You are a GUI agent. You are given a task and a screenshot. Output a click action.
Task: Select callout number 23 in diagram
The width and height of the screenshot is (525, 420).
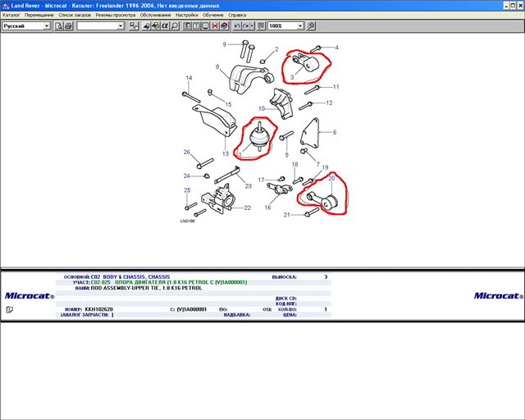pyautogui.click(x=248, y=186)
